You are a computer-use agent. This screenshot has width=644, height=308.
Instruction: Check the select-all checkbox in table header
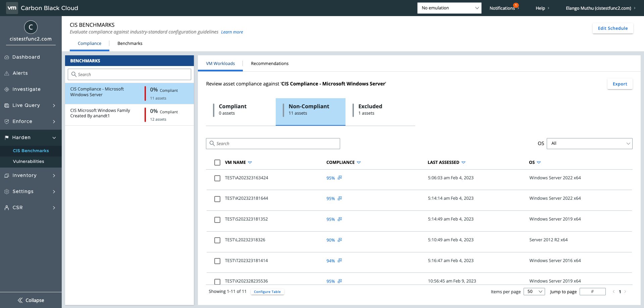click(x=217, y=163)
